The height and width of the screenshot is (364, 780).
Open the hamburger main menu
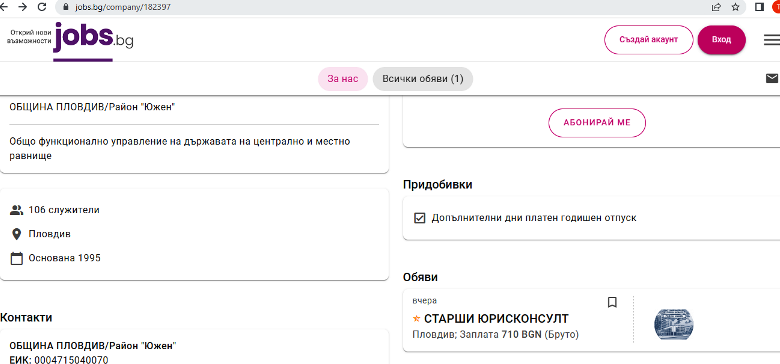(772, 40)
